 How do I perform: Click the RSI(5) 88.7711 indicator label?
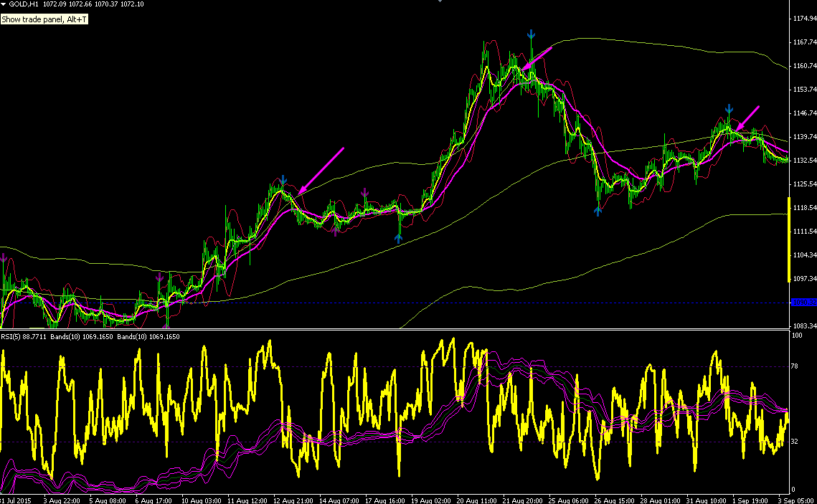pyautogui.click(x=24, y=337)
